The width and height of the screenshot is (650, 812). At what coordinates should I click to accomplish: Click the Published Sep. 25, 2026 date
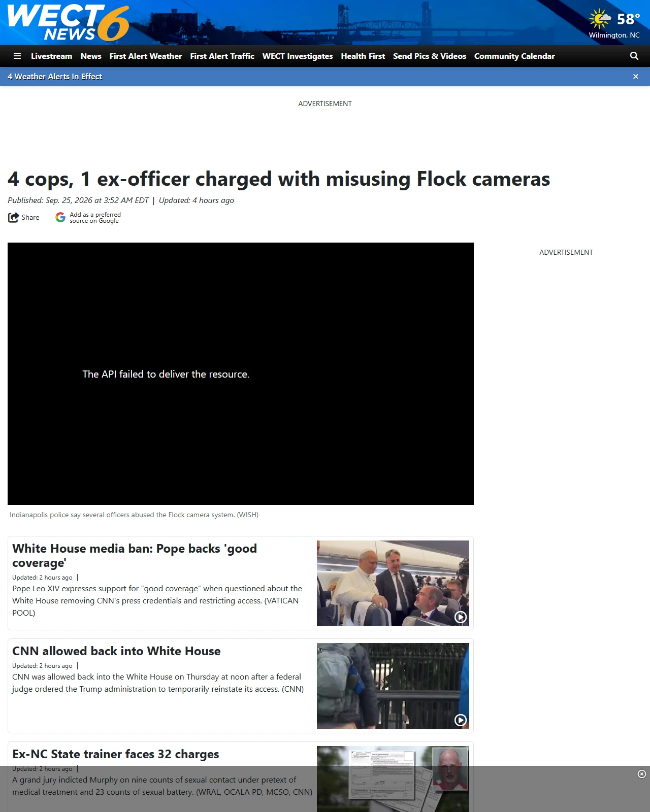78,200
